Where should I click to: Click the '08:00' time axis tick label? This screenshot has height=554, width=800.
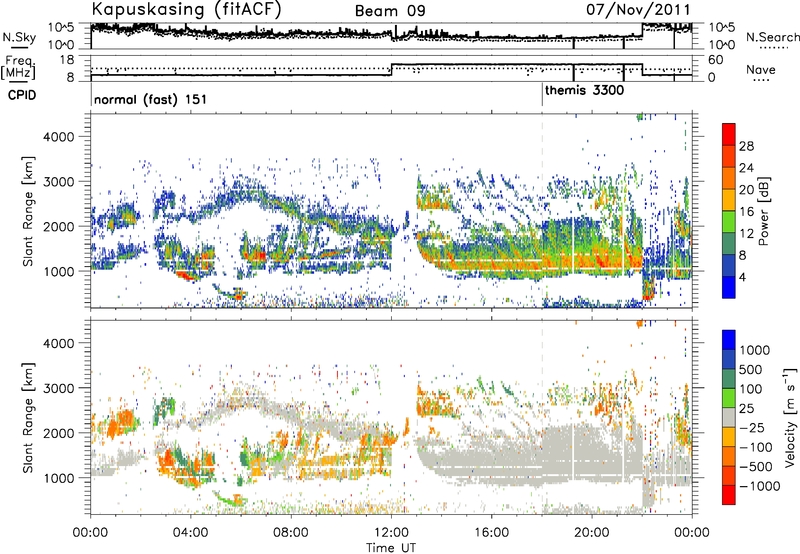click(291, 533)
